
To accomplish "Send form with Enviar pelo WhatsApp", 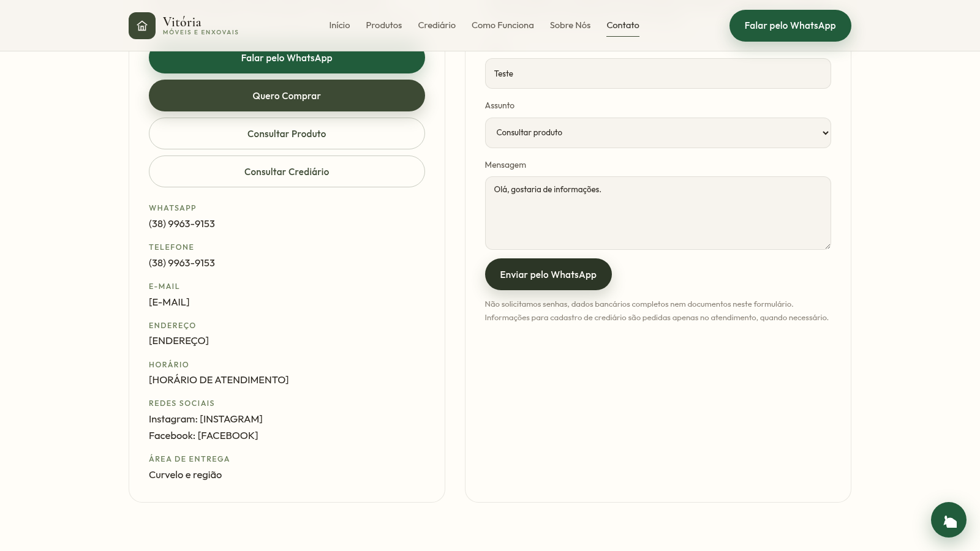I will click(x=548, y=274).
